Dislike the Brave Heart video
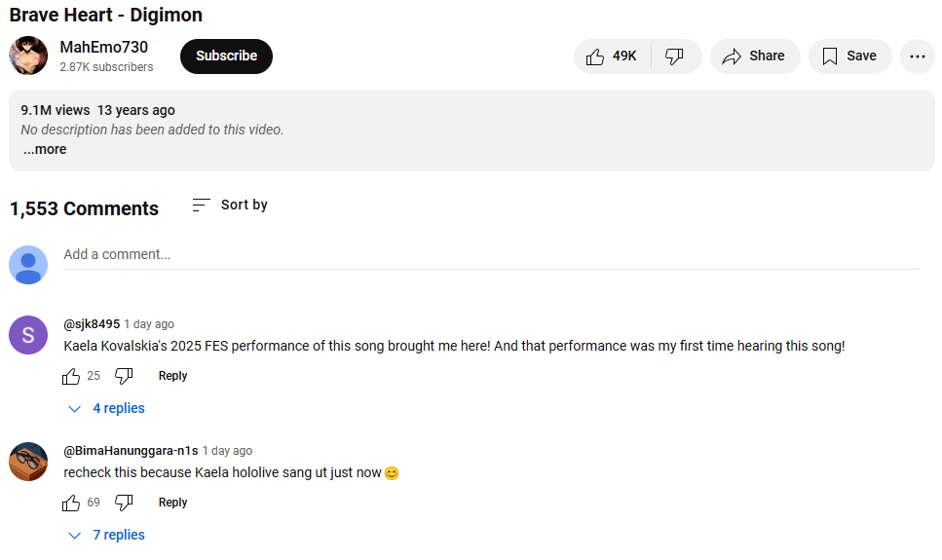 pyautogui.click(x=674, y=56)
